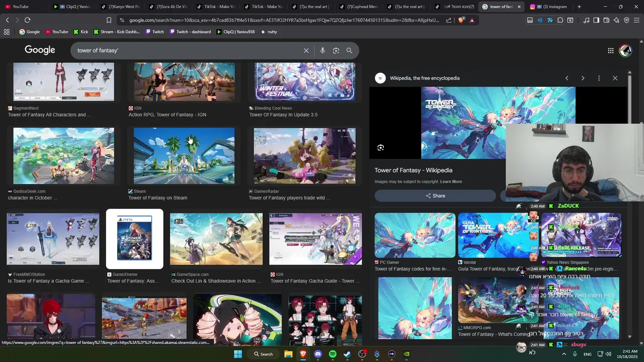The height and width of the screenshot is (362, 644).
Task: Click the address bar URL
Action: 284,20
